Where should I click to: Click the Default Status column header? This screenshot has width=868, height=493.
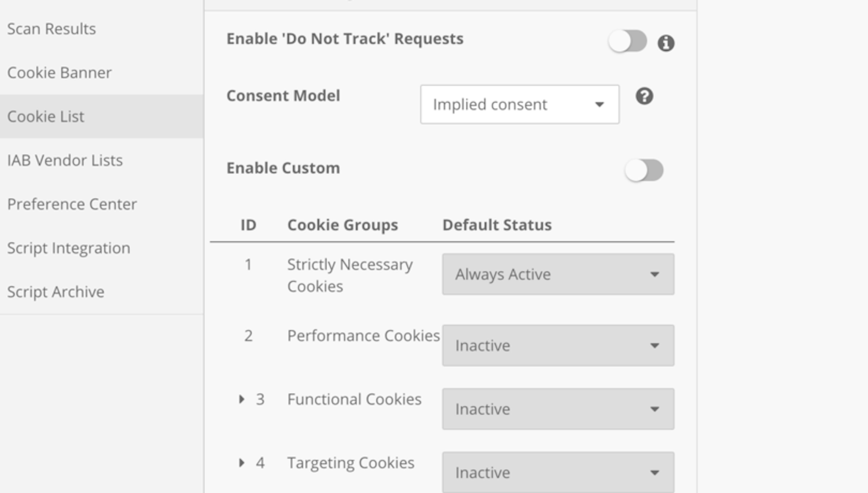[496, 224]
